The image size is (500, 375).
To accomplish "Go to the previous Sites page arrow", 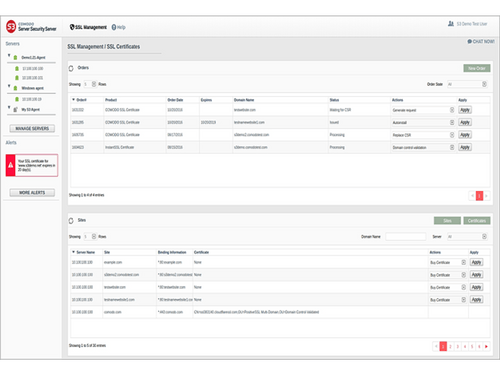I will click(x=436, y=347).
